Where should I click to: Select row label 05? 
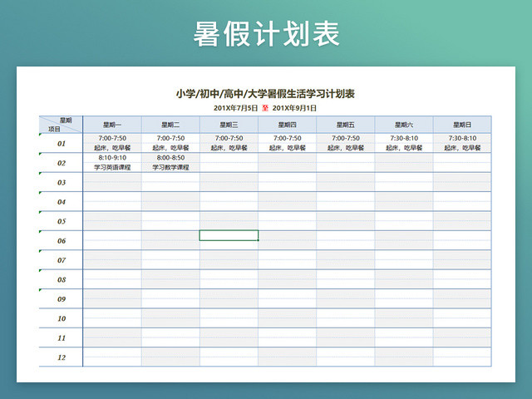(x=61, y=221)
